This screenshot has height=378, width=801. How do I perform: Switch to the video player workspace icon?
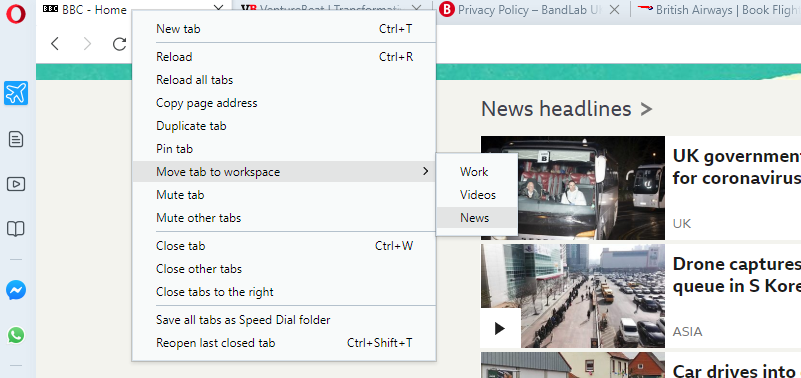(x=16, y=183)
